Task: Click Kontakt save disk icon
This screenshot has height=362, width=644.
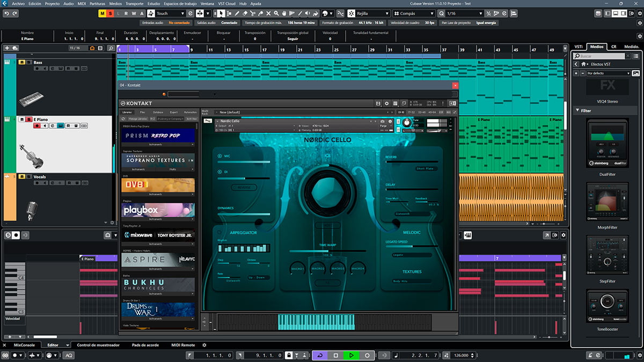Action: [378, 103]
